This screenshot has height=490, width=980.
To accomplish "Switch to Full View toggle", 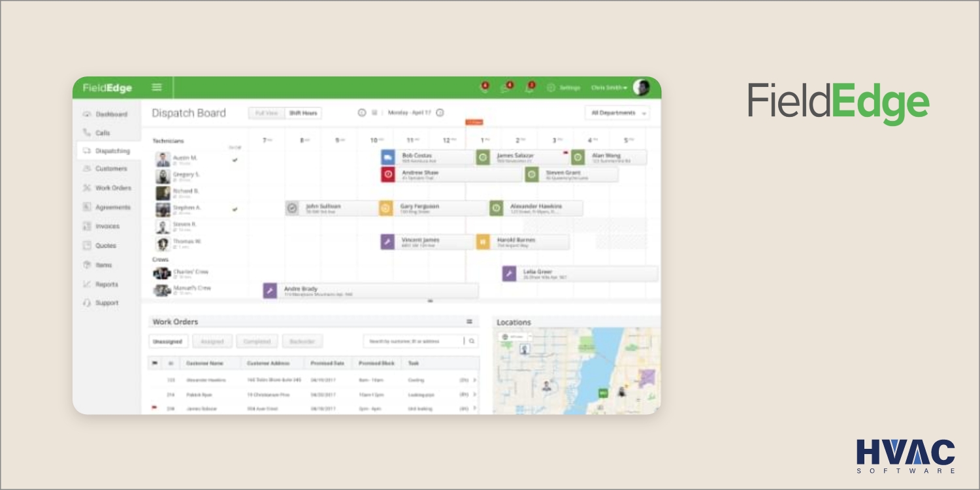I will point(267,113).
